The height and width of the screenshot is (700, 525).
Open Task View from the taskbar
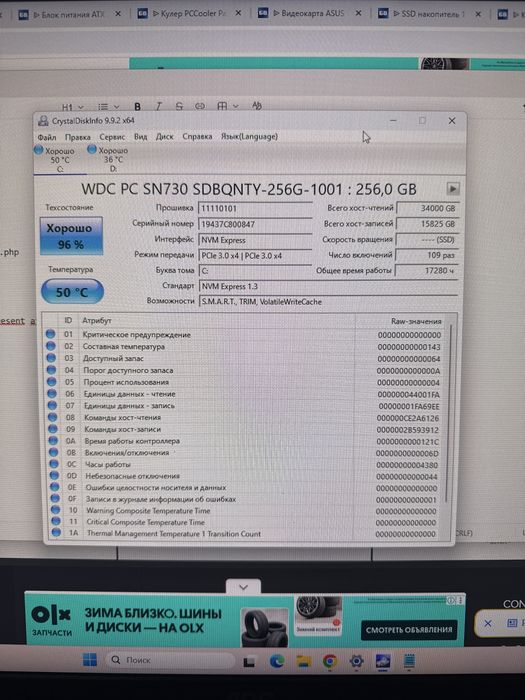pos(249,662)
